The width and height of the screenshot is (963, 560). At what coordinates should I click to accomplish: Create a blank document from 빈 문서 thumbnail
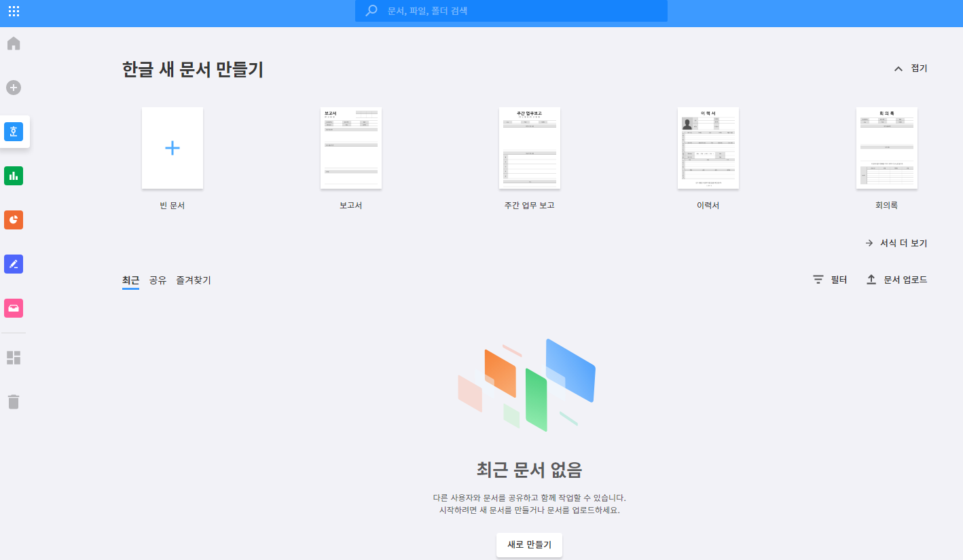tap(172, 147)
